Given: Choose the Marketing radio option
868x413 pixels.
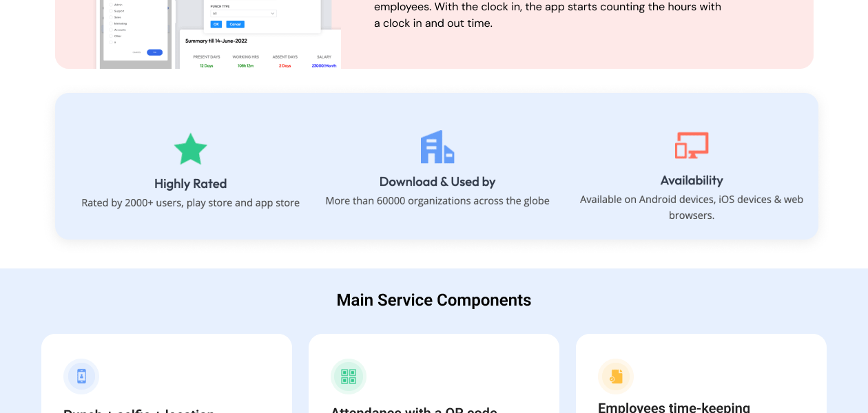Looking at the screenshot, I should 110,23.
